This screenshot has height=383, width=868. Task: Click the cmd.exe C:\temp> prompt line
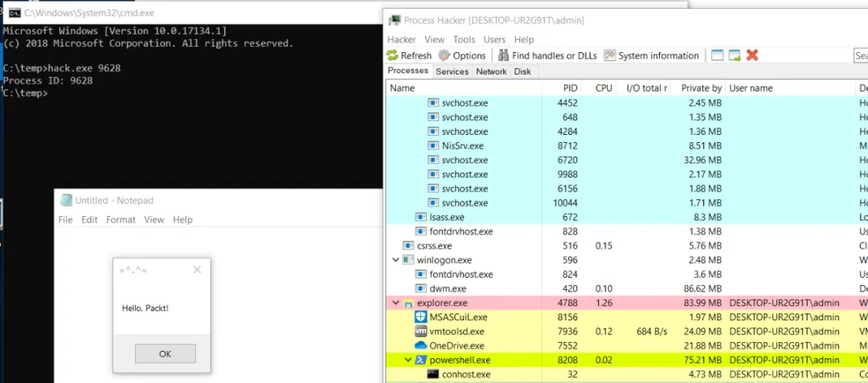tap(26, 93)
